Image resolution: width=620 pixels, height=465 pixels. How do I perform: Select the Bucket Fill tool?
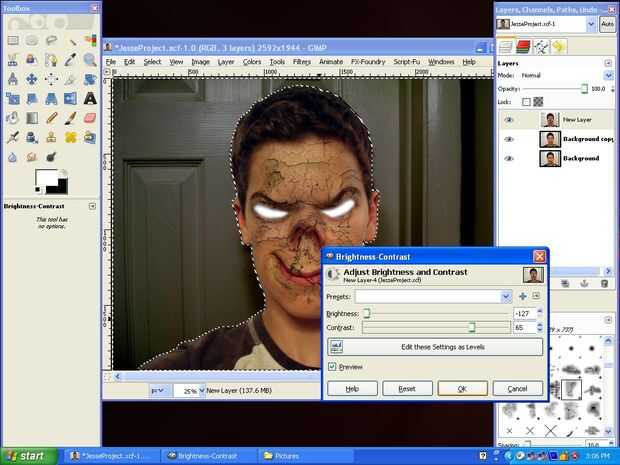click(x=13, y=118)
